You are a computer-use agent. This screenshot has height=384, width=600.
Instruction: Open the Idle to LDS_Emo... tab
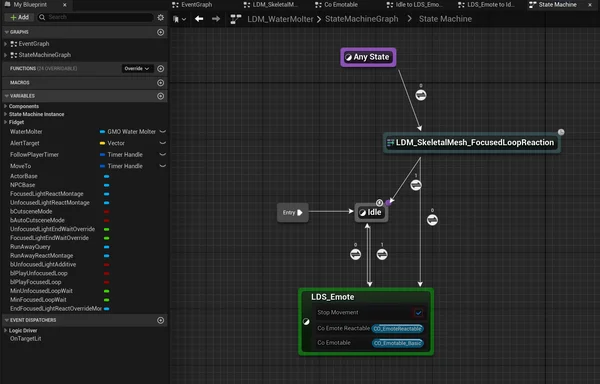(x=414, y=5)
